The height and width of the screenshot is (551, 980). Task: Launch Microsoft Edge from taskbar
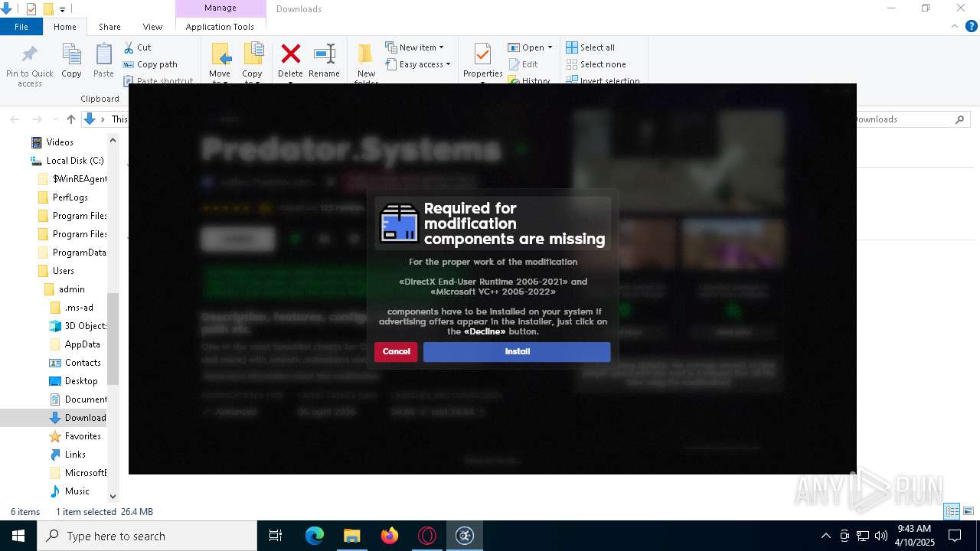[315, 536]
